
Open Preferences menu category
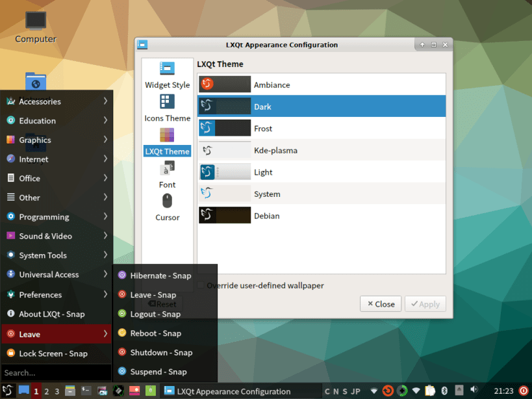tap(57, 294)
